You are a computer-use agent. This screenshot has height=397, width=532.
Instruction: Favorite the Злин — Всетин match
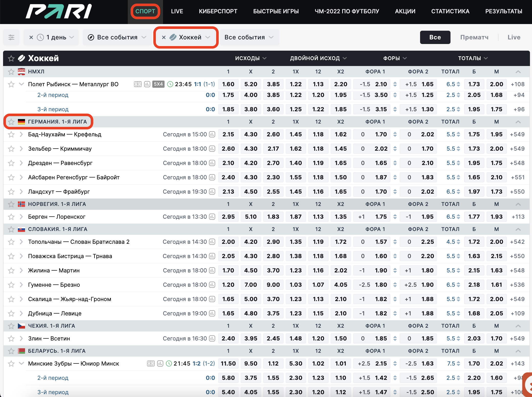[11, 338]
